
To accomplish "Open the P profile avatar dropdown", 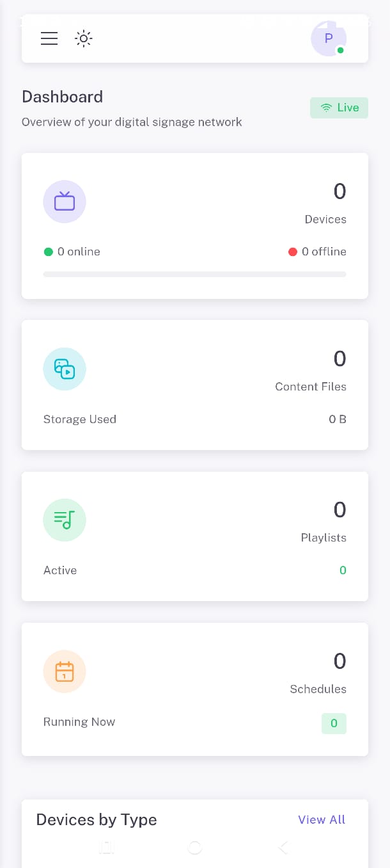I will click(x=328, y=38).
